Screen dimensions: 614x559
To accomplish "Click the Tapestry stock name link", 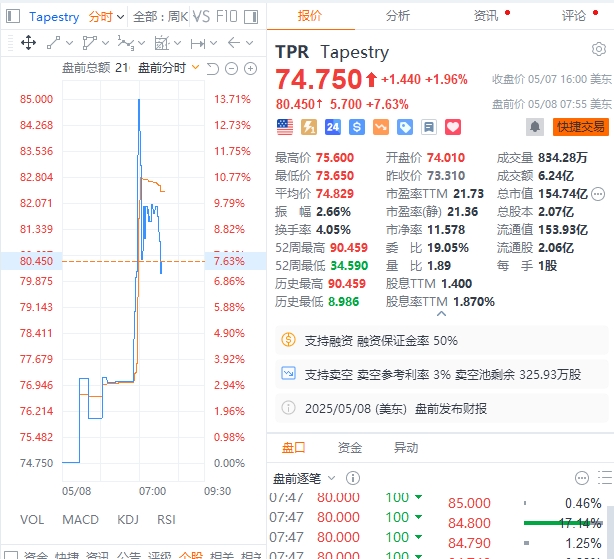I will pos(54,17).
